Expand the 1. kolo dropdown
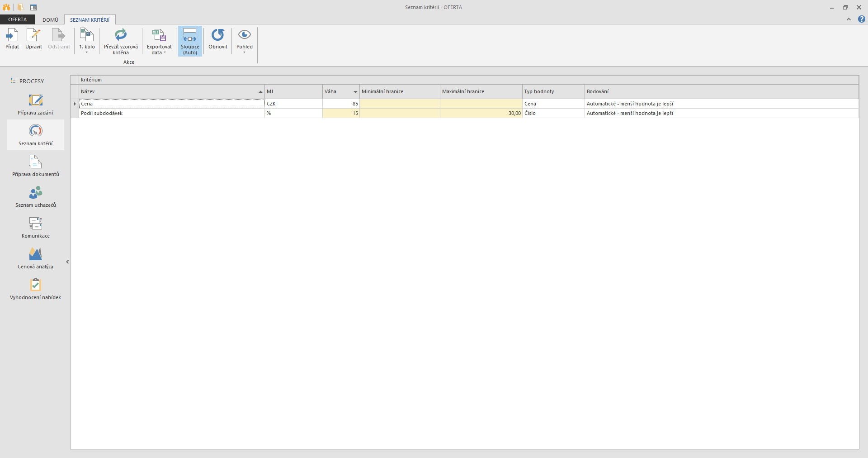Image resolution: width=868 pixels, height=458 pixels. click(x=87, y=49)
